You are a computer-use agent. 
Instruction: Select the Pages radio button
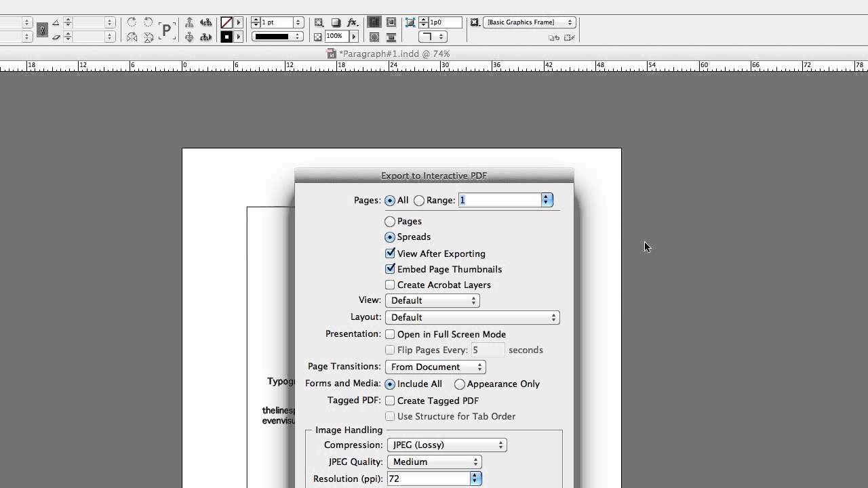tap(390, 222)
